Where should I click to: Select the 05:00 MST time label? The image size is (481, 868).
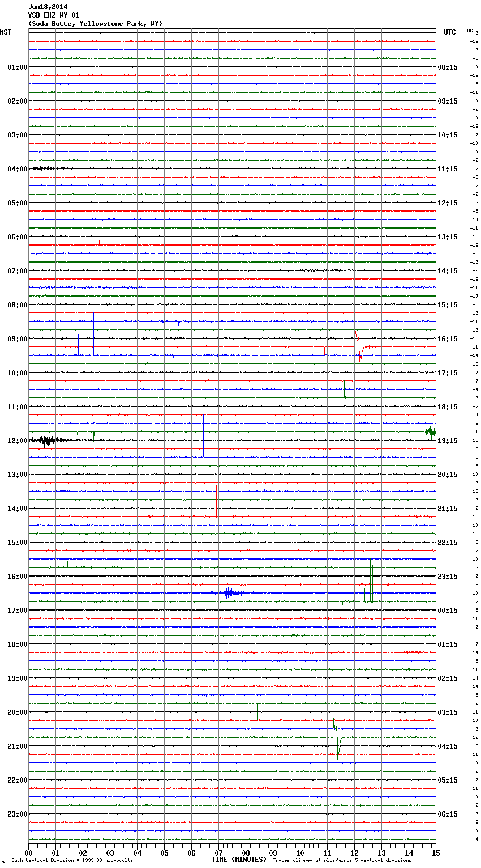(17, 203)
